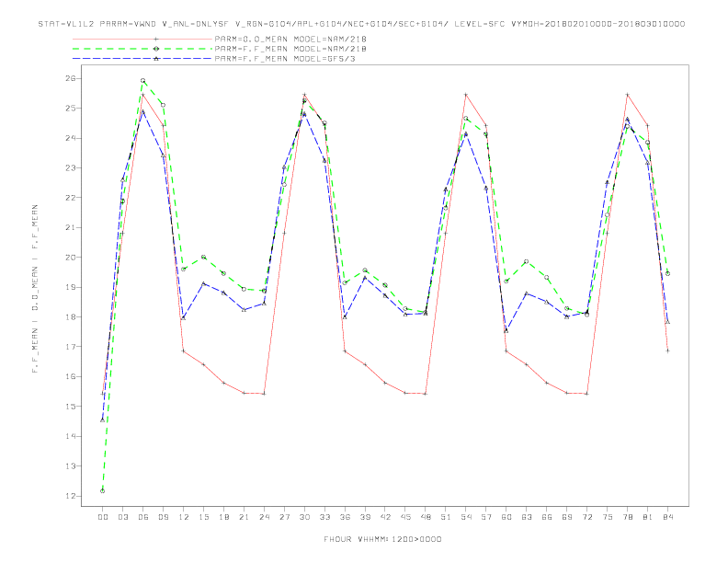Viewport: 728px width, 563px height.
Task: Click the blue dashed line sample in legend
Action: tap(142, 59)
